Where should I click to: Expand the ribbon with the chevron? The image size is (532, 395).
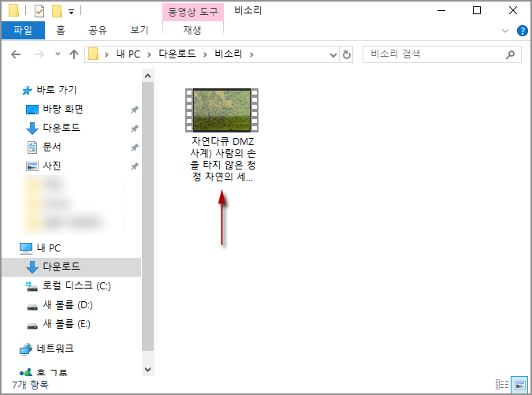505,31
